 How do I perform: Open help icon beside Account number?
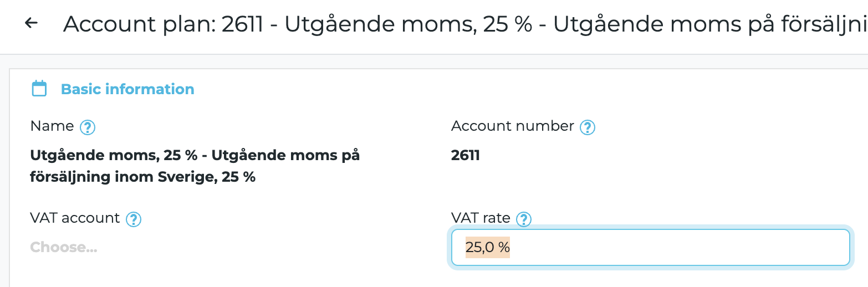[587, 127]
